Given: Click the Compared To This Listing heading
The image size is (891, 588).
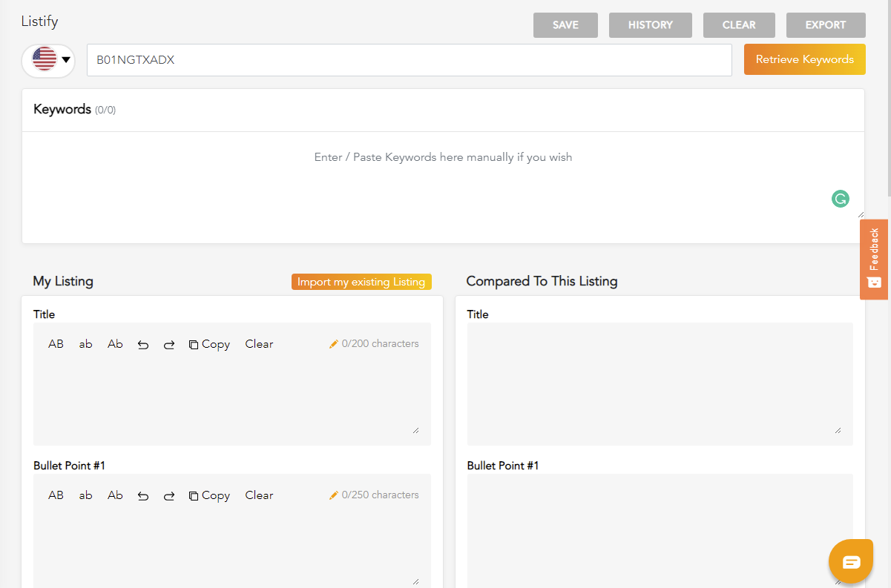Looking at the screenshot, I should (x=542, y=282).
